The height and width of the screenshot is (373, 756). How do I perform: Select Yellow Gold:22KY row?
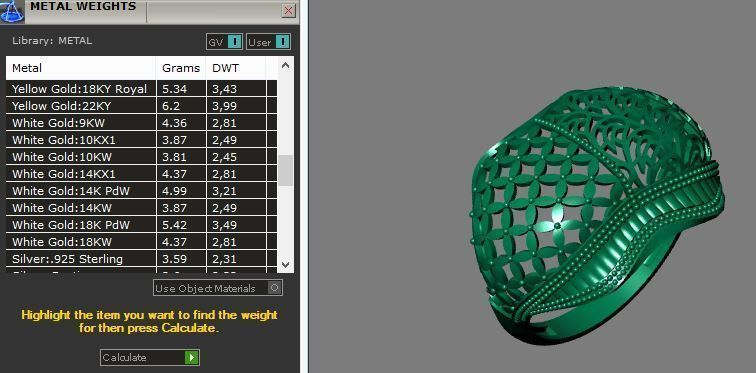pyautogui.click(x=141, y=106)
